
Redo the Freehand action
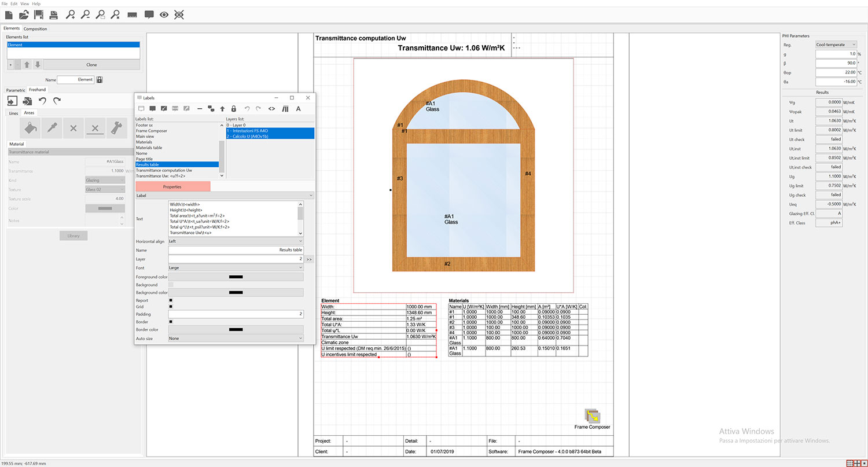[x=57, y=101]
